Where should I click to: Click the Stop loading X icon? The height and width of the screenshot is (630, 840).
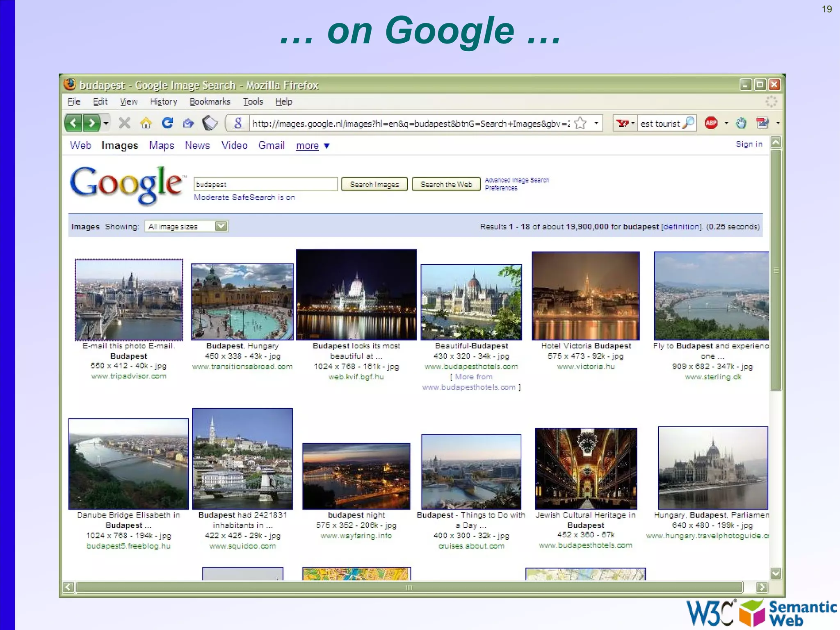coord(124,123)
